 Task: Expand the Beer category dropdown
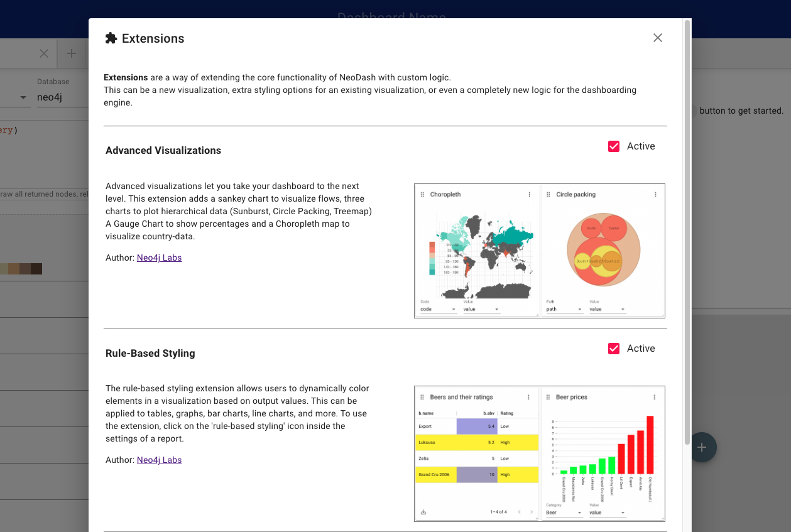pyautogui.click(x=564, y=513)
